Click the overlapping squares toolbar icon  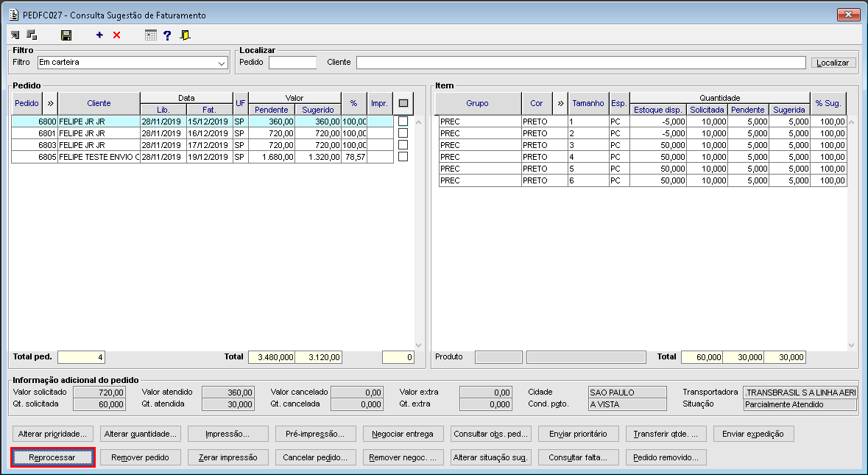tap(32, 35)
